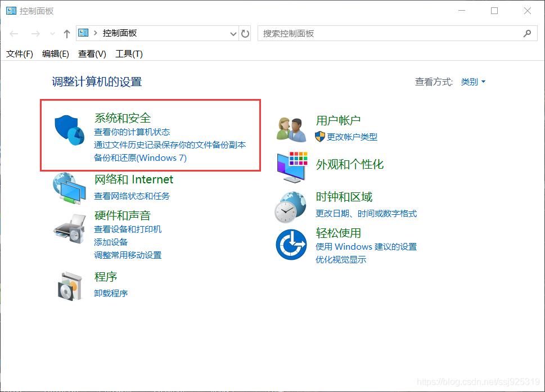
Task: Open the 类别 view-by dropdown
Action: pyautogui.click(x=473, y=82)
